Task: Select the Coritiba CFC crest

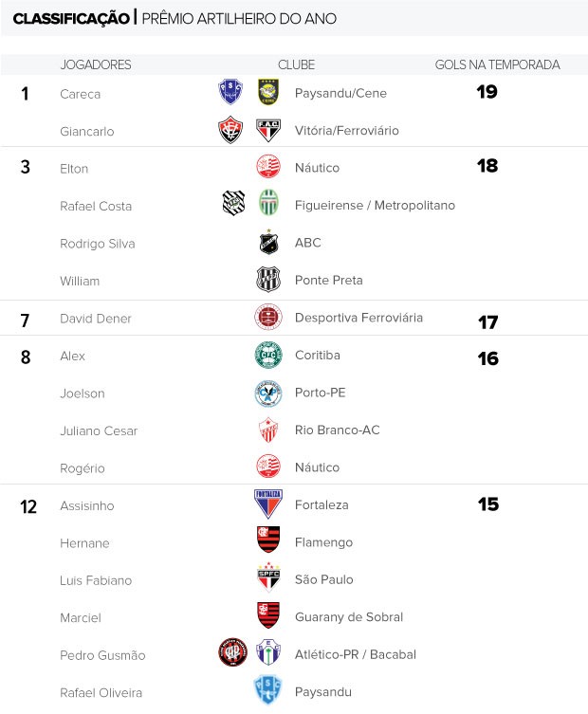Action: pyautogui.click(x=268, y=355)
